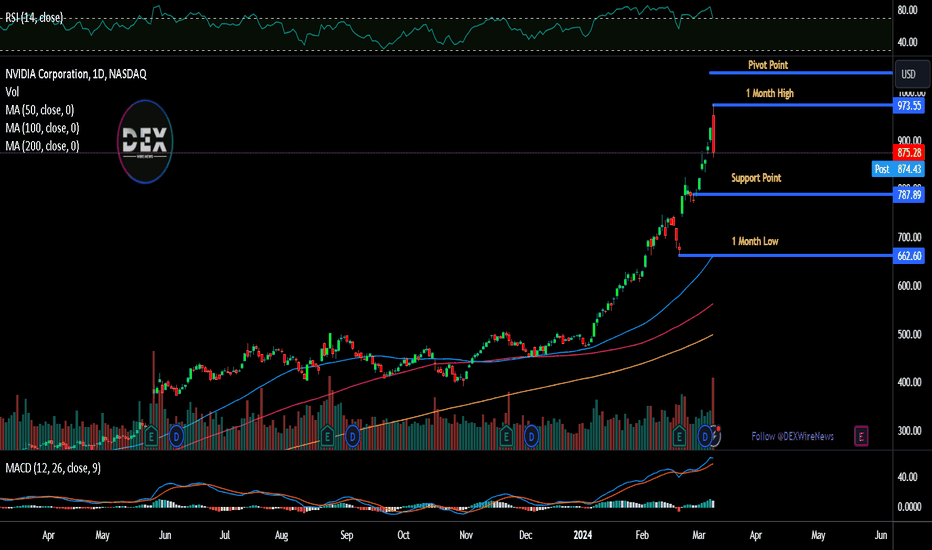932x550 pixels.
Task: Click the 500.00 price scale value
Action: tap(909, 334)
